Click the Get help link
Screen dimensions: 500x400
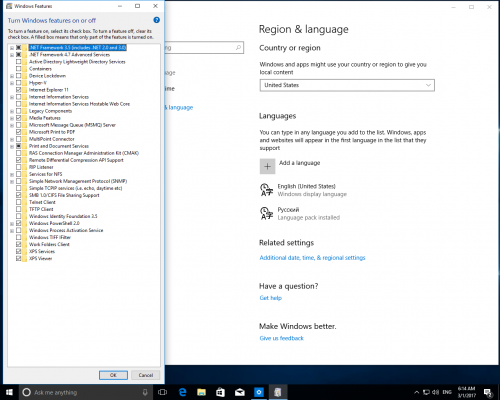(x=271, y=298)
